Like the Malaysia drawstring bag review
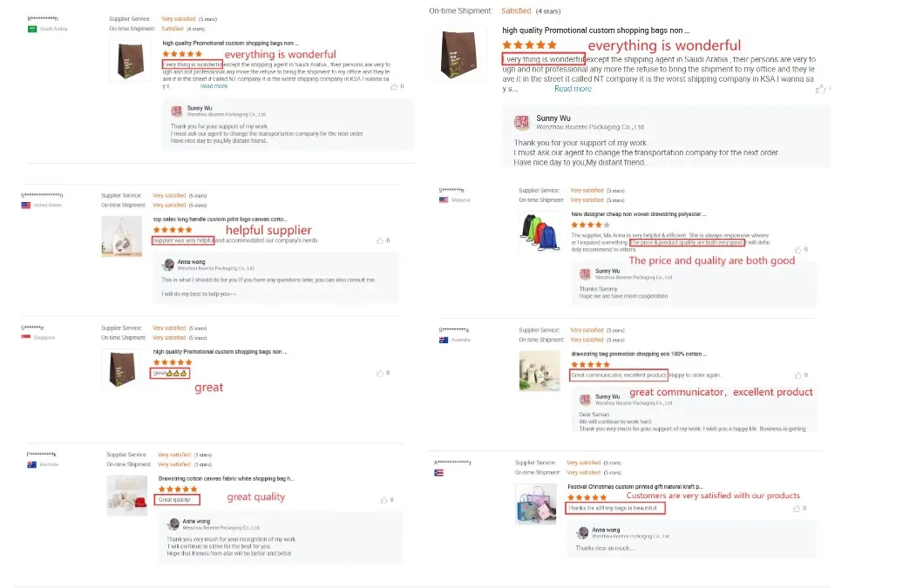The width and height of the screenshot is (923, 588). [797, 250]
